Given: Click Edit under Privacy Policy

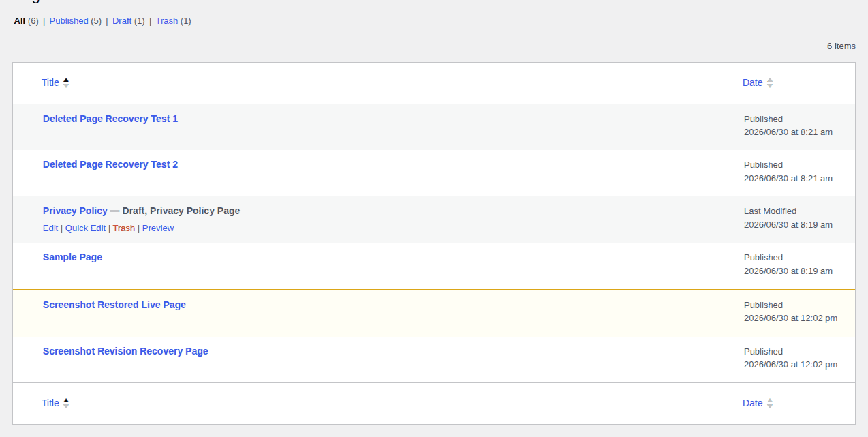Looking at the screenshot, I should 50,228.
